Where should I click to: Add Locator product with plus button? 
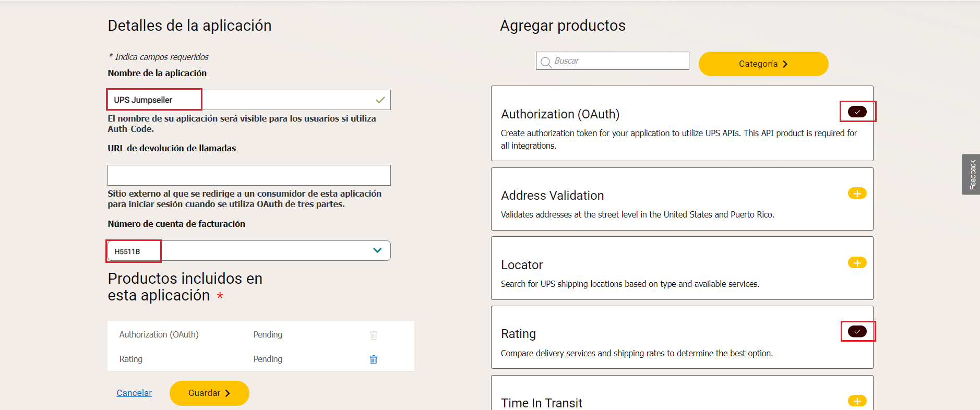click(857, 263)
